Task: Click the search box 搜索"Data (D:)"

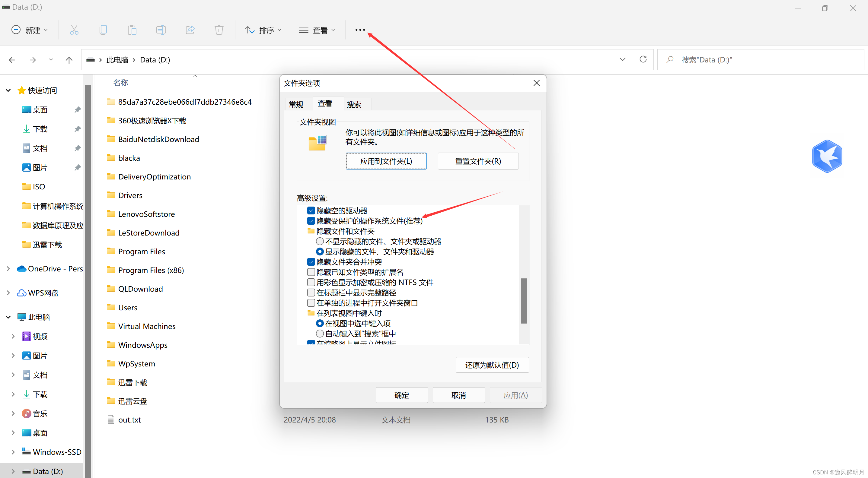Action: (741, 60)
